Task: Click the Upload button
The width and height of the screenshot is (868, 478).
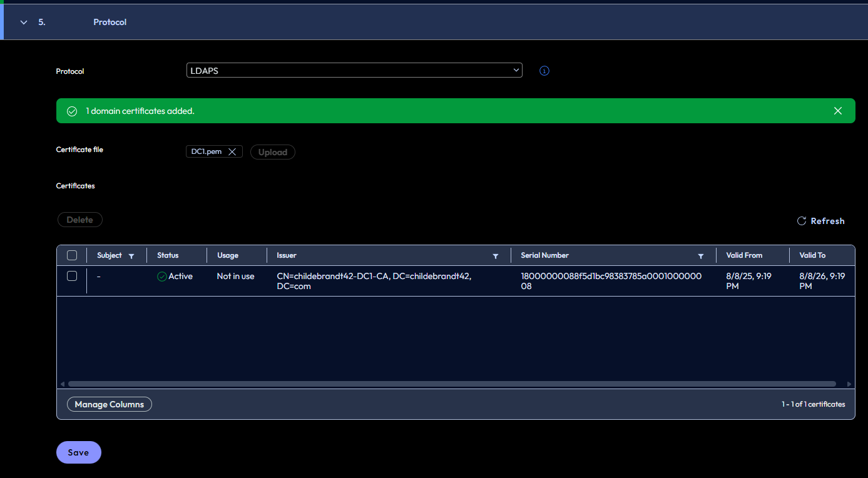Action: (273, 152)
